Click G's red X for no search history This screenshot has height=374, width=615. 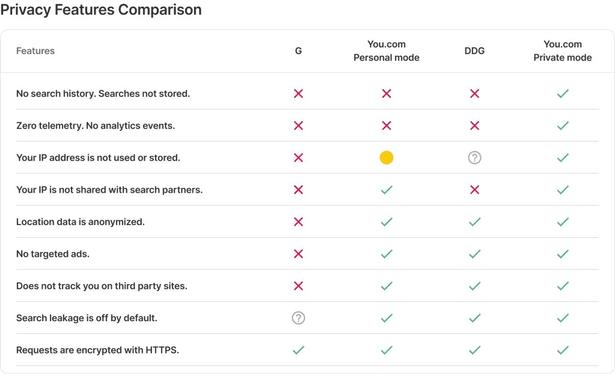(298, 94)
